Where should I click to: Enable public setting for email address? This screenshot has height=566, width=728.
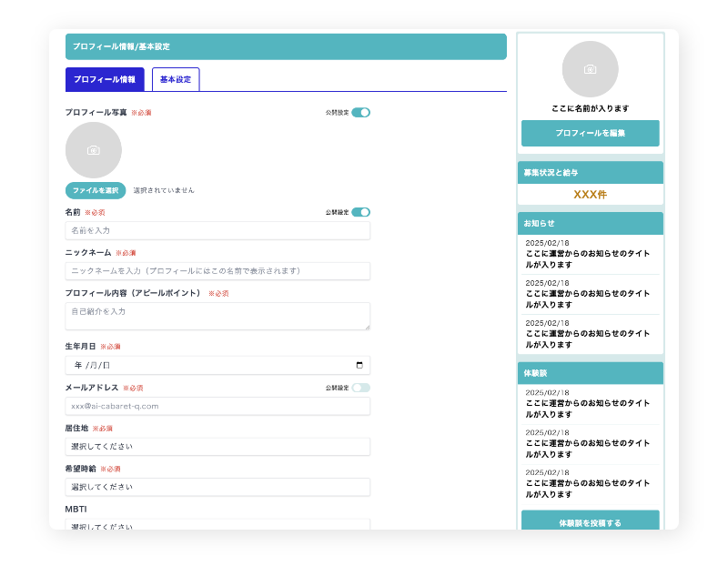(360, 388)
